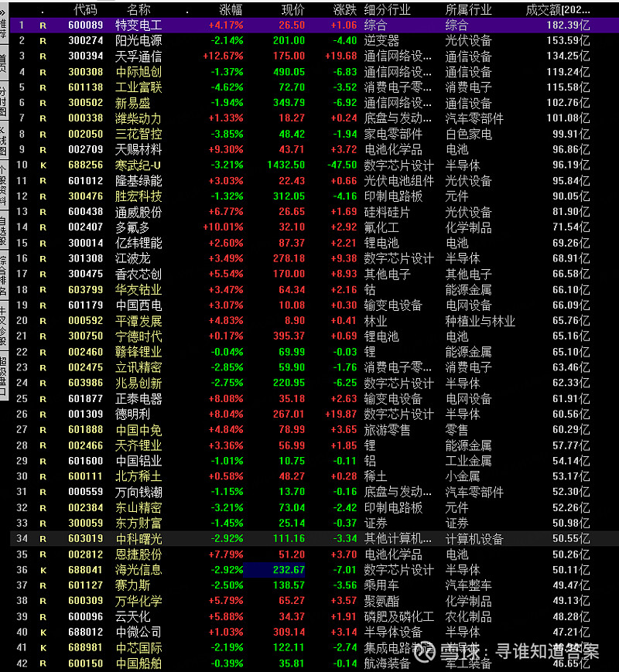The image size is (619, 672).
Task: Open the 分时图 sidebar tab
Action: (x=3, y=101)
